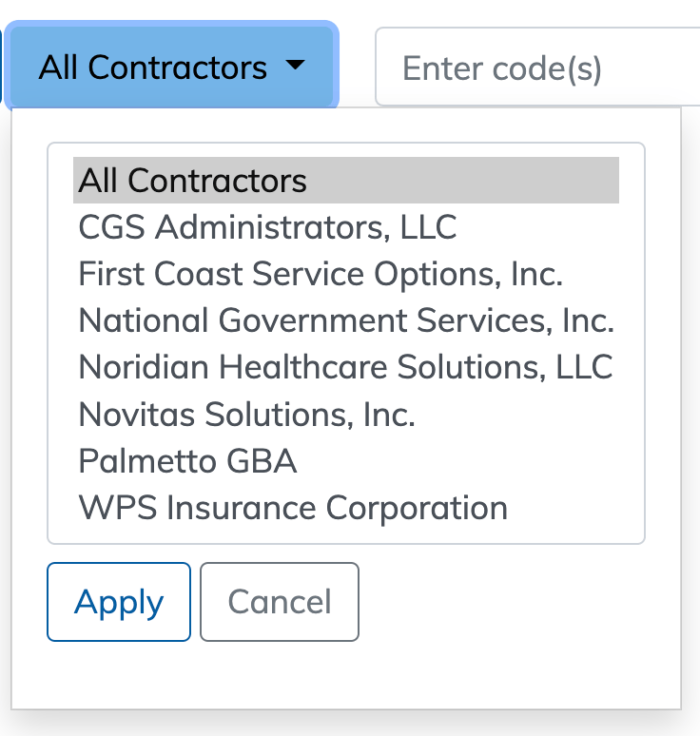Choose CGS Administrators, LLC
Screen dimensions: 700x736
267,227
